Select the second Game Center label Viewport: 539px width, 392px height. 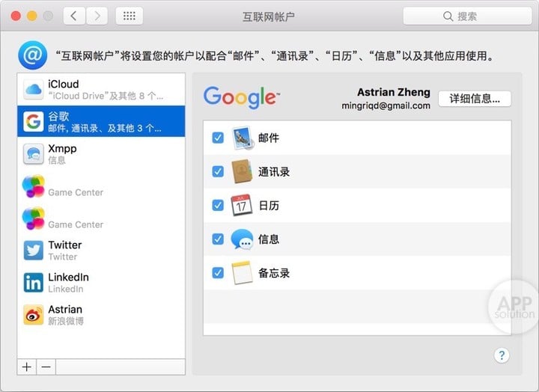coord(76,224)
